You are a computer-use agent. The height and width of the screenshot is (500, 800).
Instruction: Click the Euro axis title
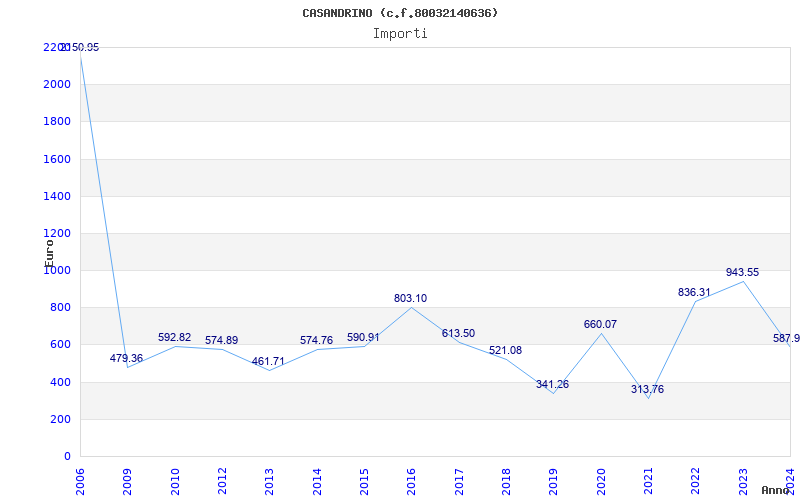[49, 253]
